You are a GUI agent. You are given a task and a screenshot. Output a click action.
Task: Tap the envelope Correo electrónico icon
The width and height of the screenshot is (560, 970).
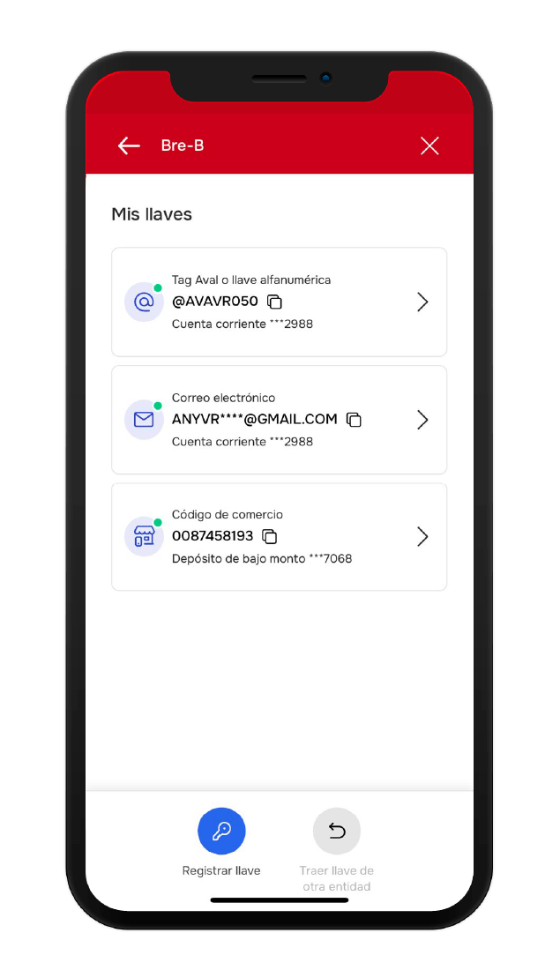pyautogui.click(x=144, y=420)
